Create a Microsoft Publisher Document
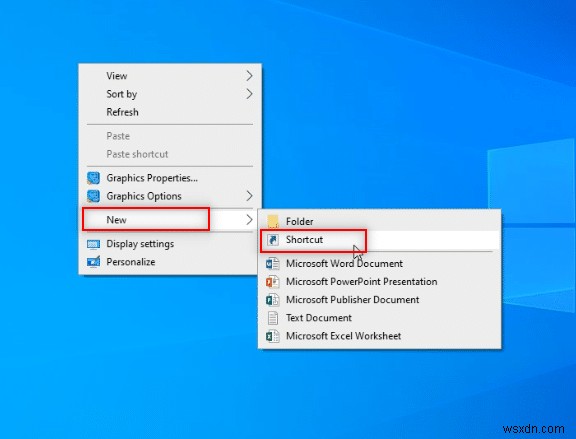The image size is (576, 439). coord(379,300)
